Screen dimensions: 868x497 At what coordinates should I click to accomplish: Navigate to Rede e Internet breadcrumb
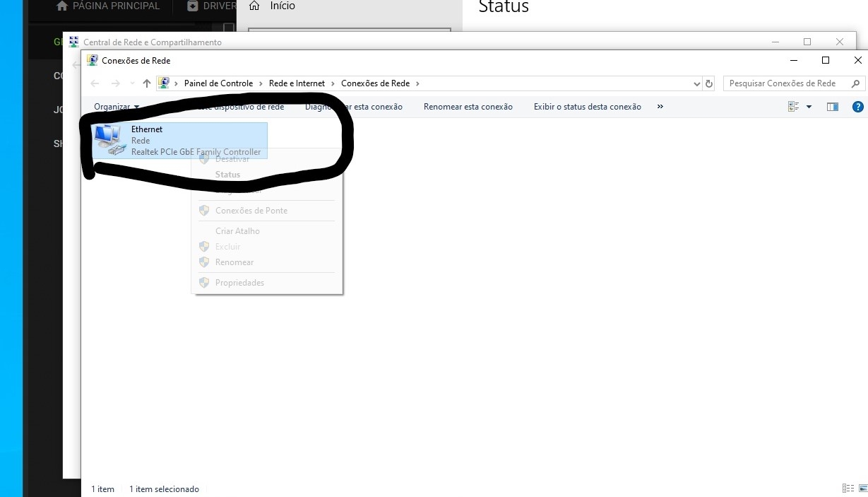point(297,83)
